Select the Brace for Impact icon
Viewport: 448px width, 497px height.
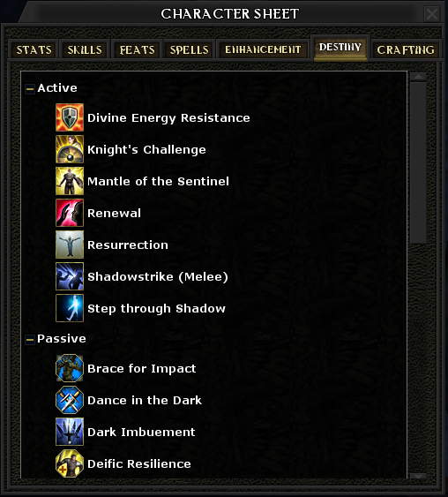click(70, 368)
